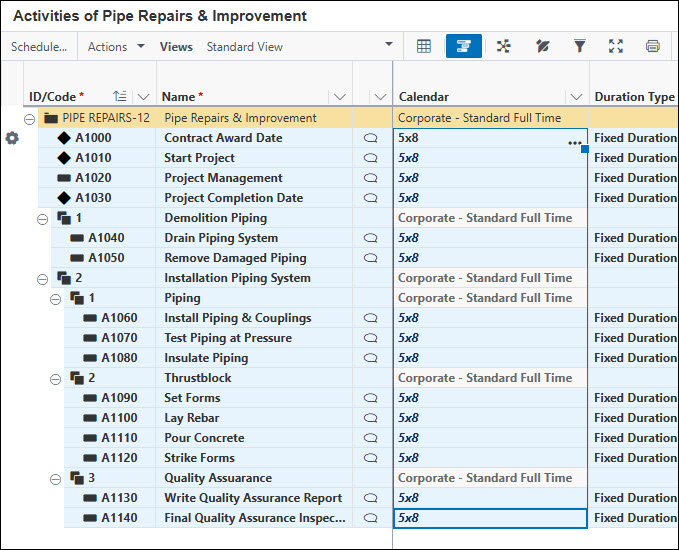Open the discussion column menu chevron
The image size is (679, 550).
[381, 97]
